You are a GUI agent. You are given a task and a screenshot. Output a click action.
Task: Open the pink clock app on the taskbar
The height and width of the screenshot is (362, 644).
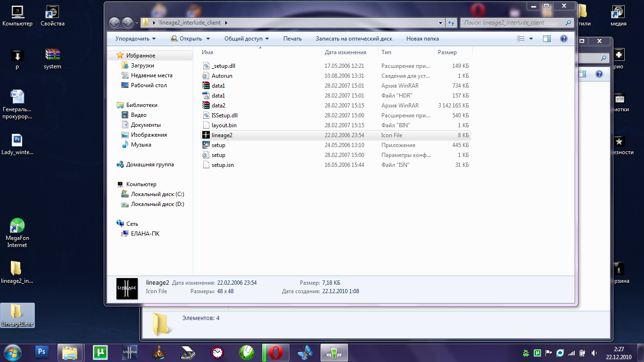click(217, 352)
